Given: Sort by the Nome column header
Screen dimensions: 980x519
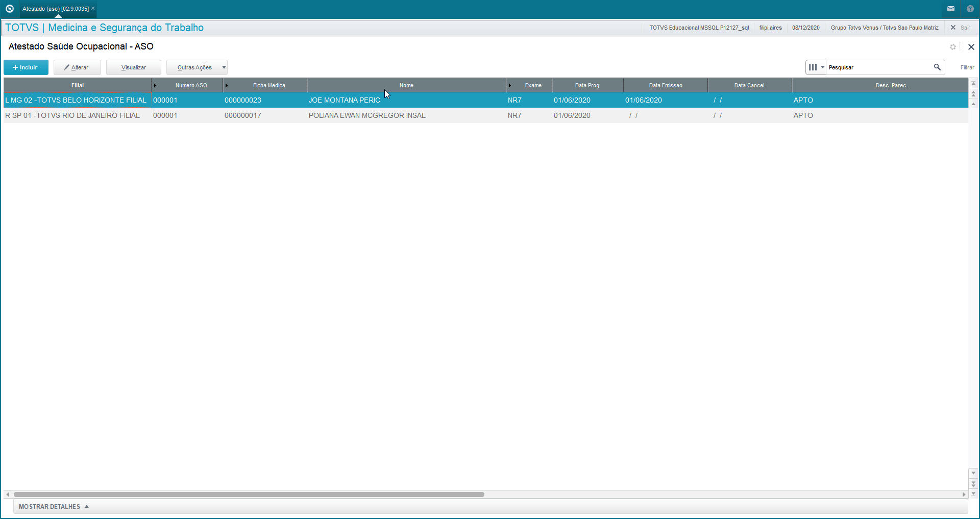Looking at the screenshot, I should coord(406,85).
